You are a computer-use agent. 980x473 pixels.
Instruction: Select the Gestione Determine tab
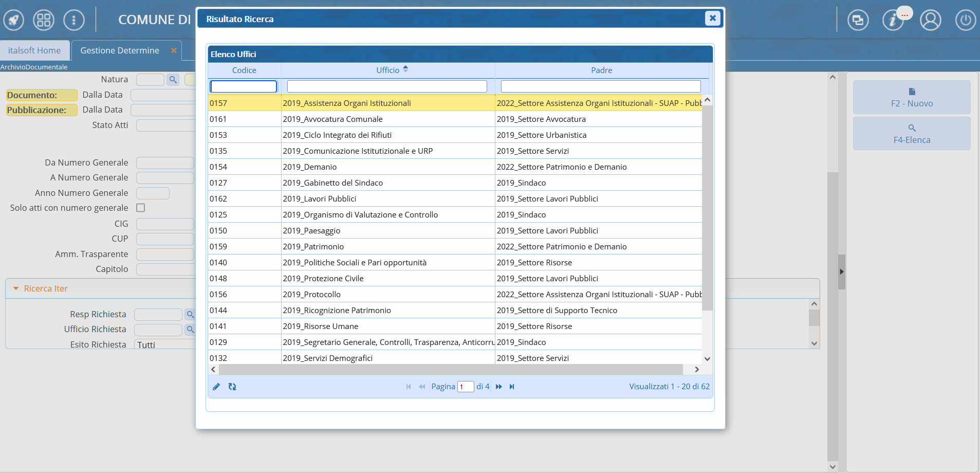pos(120,50)
